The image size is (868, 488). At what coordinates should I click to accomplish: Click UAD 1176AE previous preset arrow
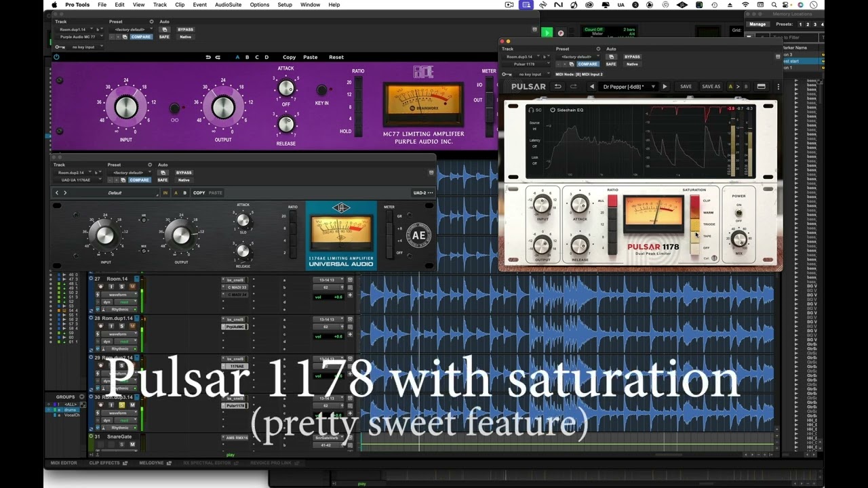[x=57, y=192]
